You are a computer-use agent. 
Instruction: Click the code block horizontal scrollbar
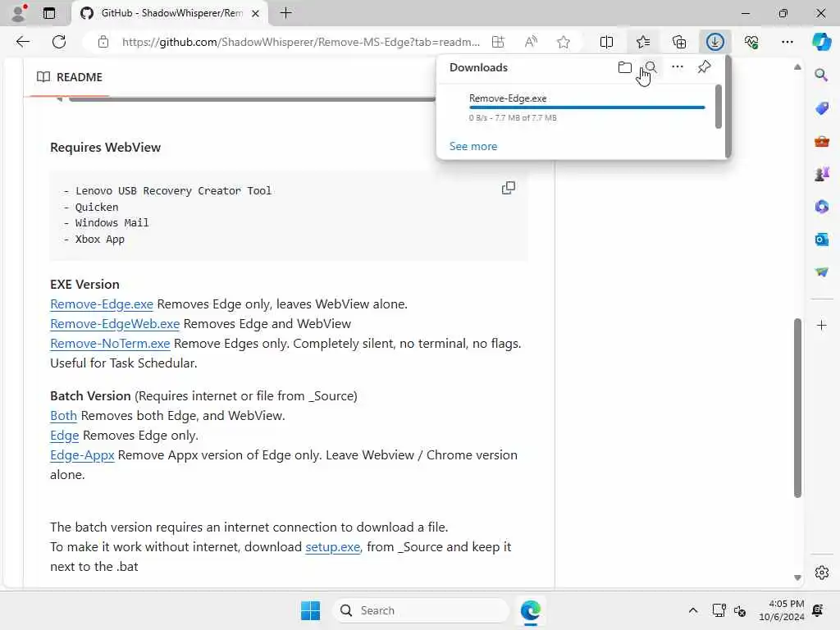[252, 99]
